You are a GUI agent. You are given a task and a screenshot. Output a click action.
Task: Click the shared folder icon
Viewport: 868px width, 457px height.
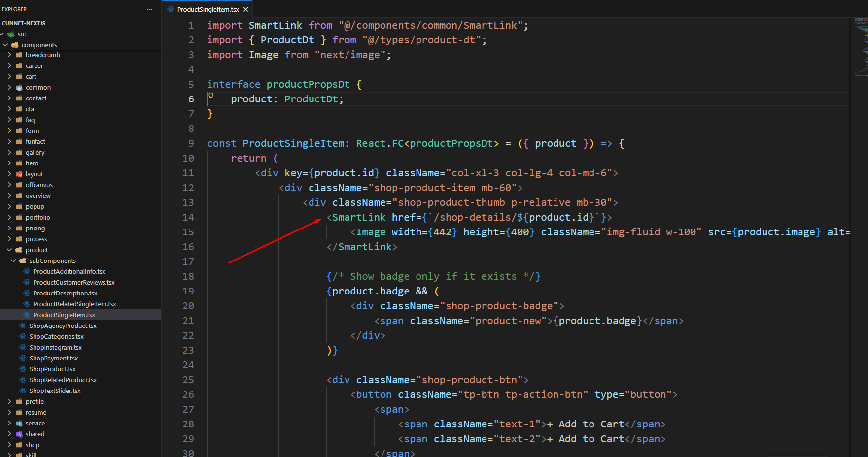(x=19, y=434)
